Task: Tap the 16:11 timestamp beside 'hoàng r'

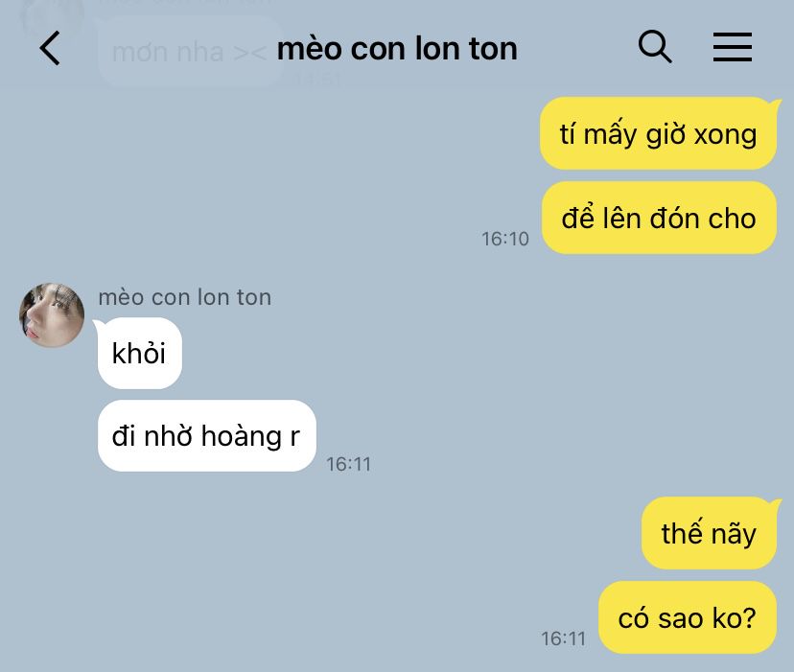Action: point(348,464)
